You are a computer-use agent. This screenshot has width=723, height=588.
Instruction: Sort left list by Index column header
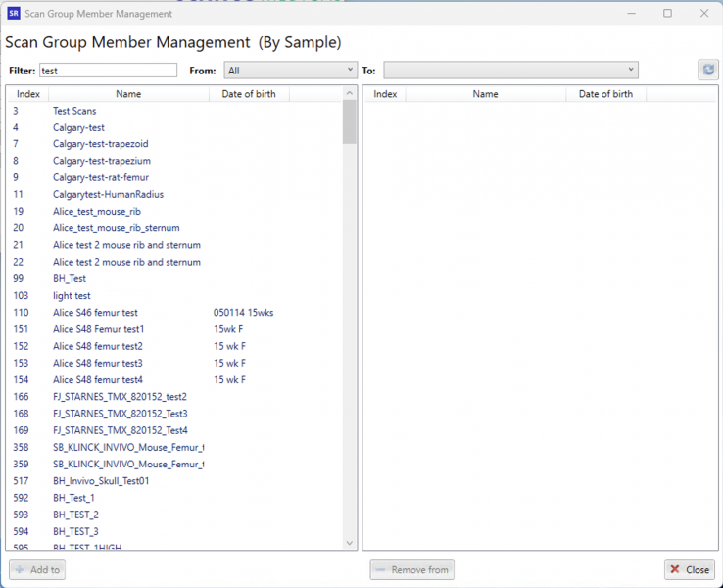27,94
